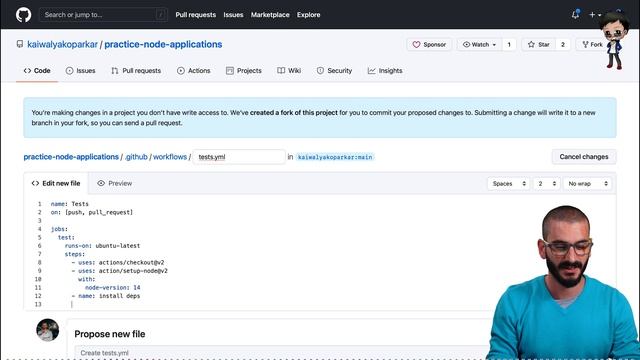Open Issues in top navigation
This screenshot has height=360, width=640.
233,15
